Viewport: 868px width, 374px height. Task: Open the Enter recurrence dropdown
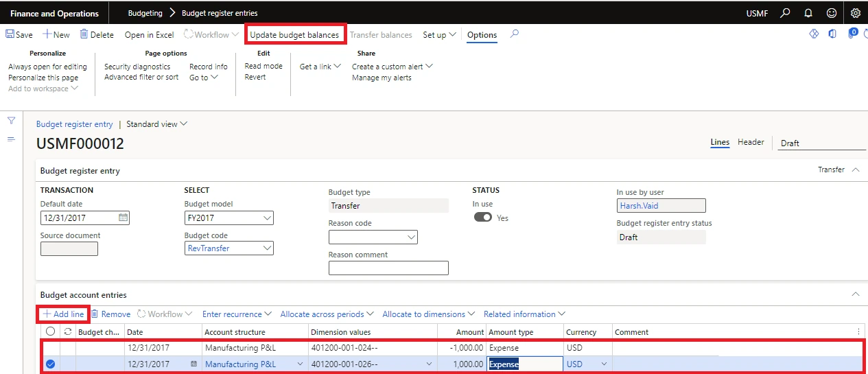pos(237,314)
